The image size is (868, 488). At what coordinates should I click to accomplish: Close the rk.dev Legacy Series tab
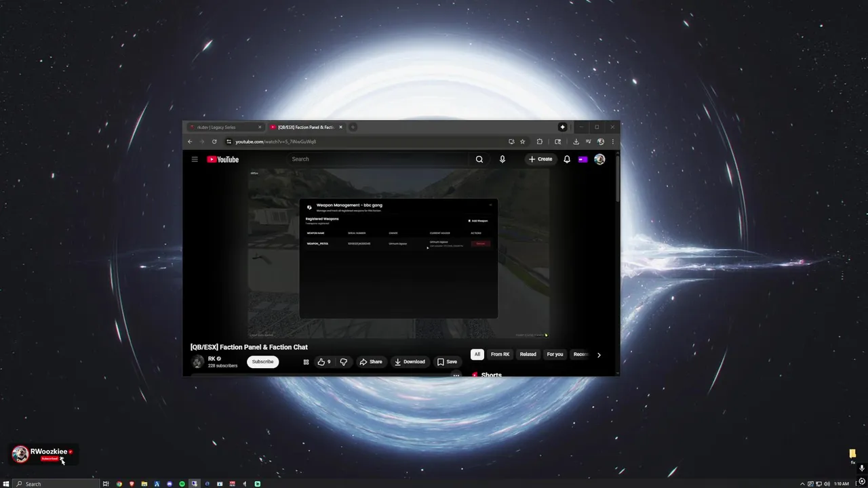click(260, 127)
